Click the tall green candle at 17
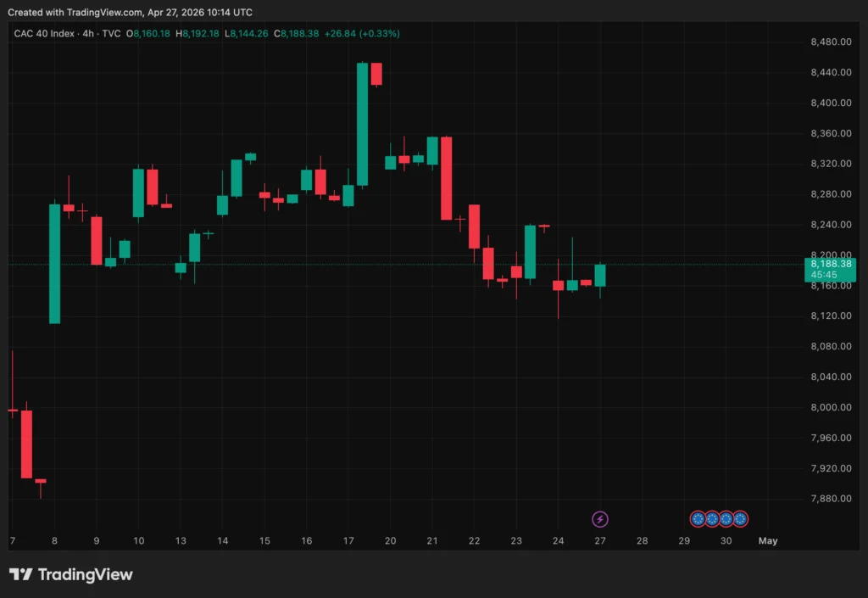This screenshot has width=868, height=598. pyautogui.click(x=362, y=124)
